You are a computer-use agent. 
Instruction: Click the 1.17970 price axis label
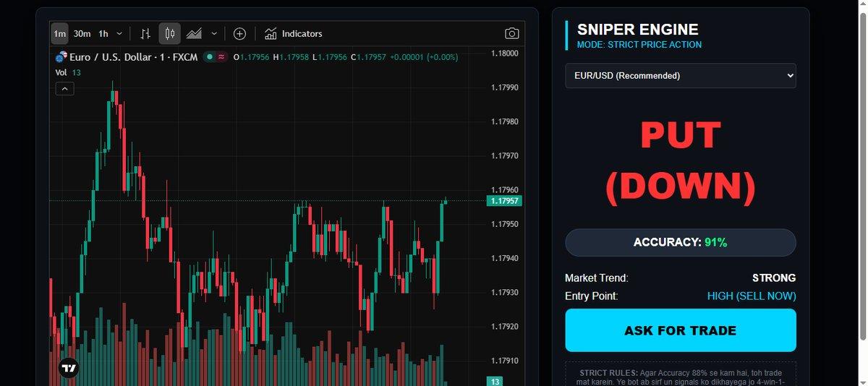coord(504,156)
